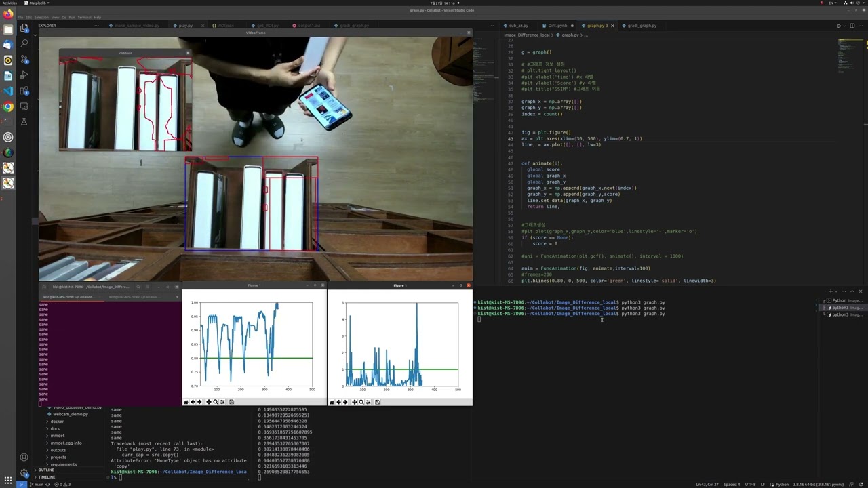Select Zoom magnifier in left Figure 1 toolbar

216,402
